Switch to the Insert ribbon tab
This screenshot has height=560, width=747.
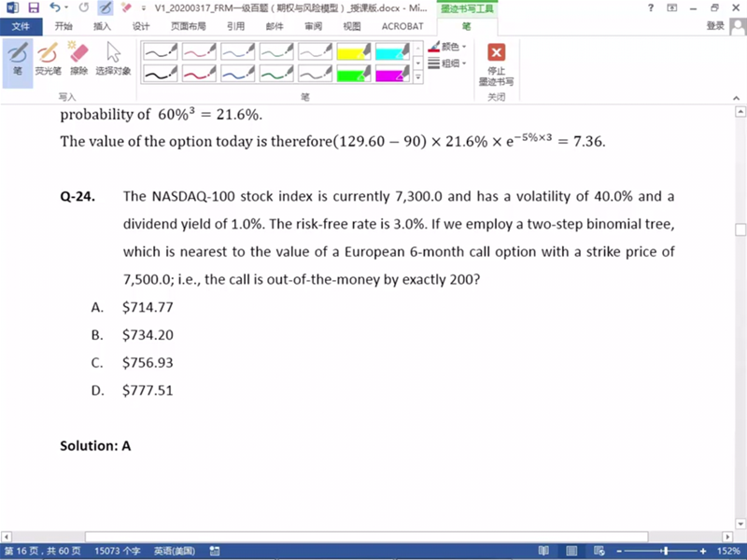[102, 27]
